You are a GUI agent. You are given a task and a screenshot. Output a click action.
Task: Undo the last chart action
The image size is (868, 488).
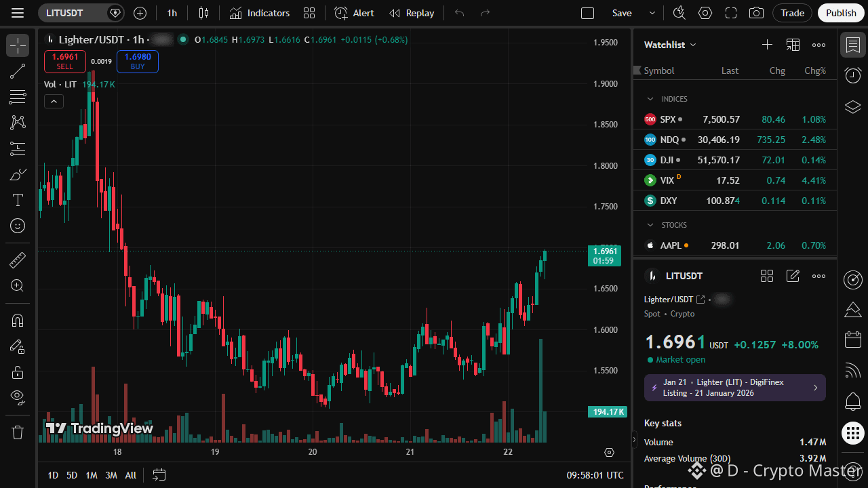click(x=460, y=13)
